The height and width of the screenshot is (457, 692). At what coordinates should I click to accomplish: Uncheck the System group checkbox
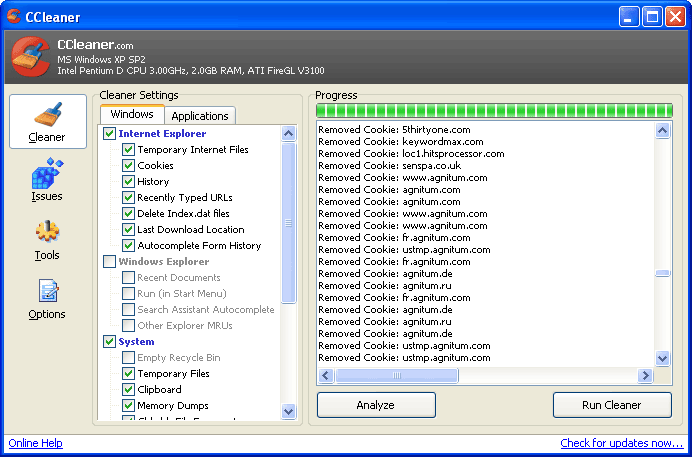point(109,341)
